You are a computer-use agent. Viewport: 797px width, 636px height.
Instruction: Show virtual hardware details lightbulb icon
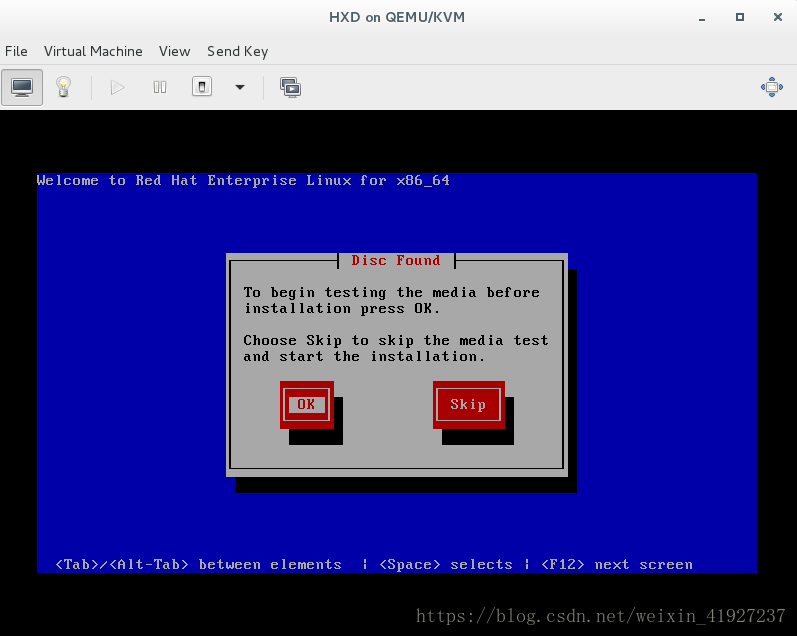[64, 87]
